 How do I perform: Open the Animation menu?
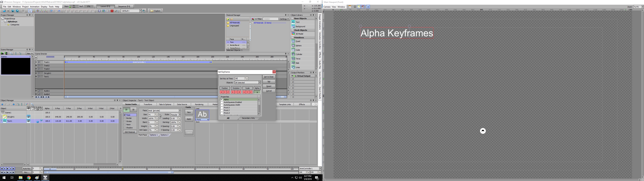[35, 7]
